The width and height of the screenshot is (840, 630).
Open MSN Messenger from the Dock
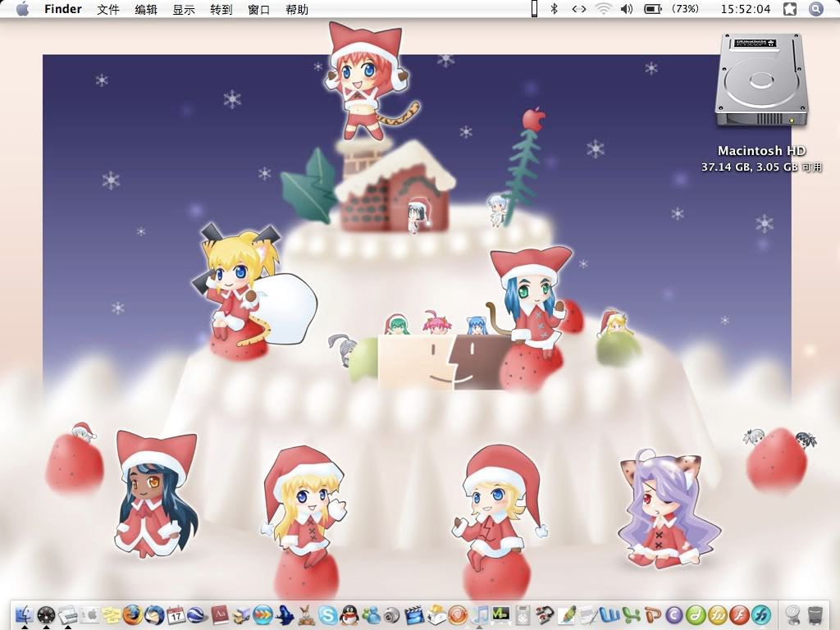(x=372, y=615)
